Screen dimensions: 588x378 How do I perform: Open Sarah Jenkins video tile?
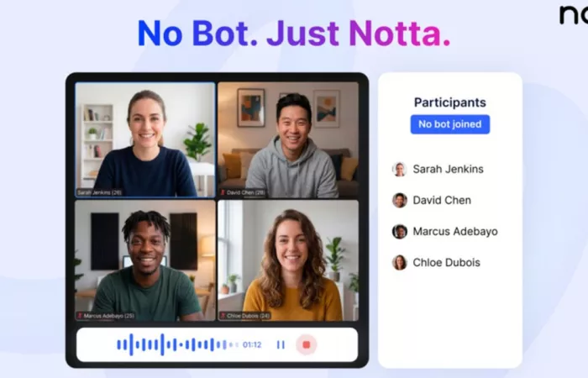[x=145, y=140]
